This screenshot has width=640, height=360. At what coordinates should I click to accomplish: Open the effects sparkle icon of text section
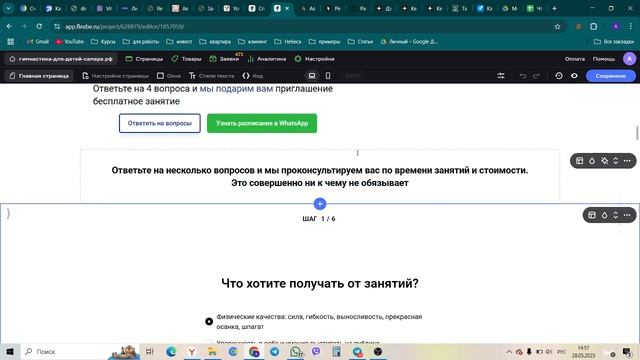[604, 161]
